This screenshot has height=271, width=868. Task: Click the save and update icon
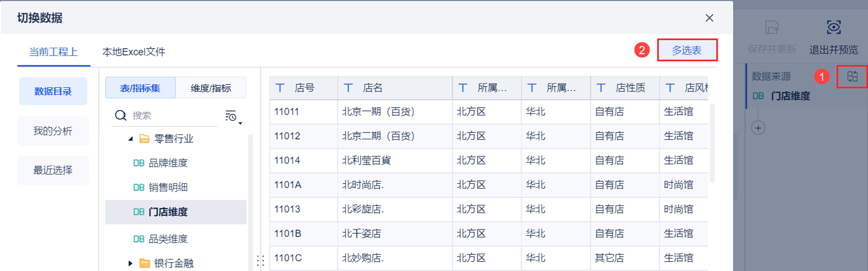[771, 28]
